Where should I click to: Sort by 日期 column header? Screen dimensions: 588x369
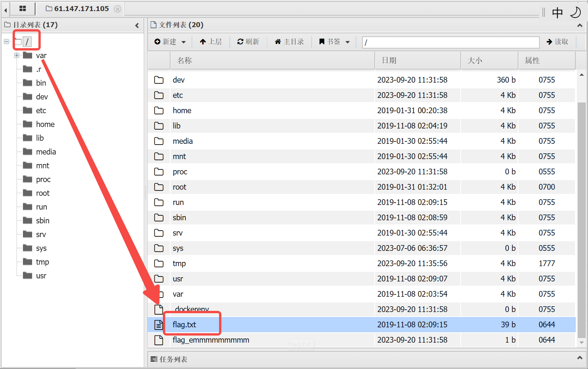tap(418, 60)
